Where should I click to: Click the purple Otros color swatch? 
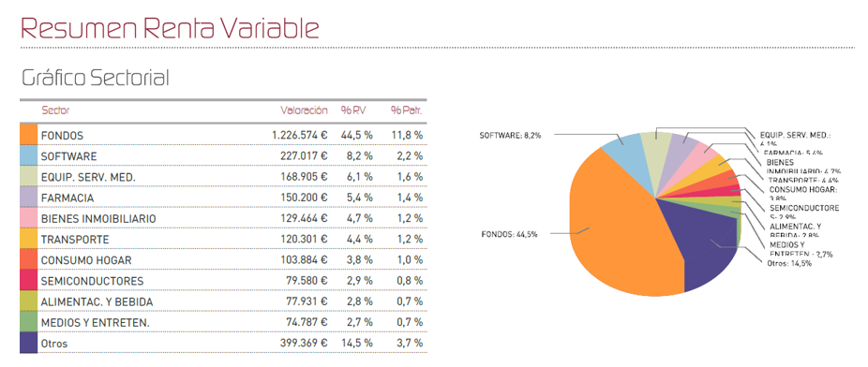pyautogui.click(x=28, y=344)
